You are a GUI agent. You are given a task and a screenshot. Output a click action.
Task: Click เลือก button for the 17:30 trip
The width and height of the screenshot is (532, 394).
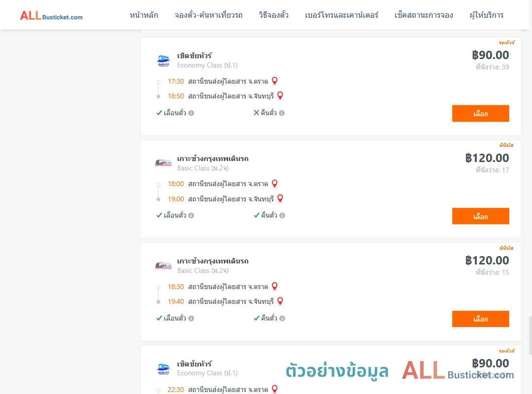pyautogui.click(x=480, y=113)
